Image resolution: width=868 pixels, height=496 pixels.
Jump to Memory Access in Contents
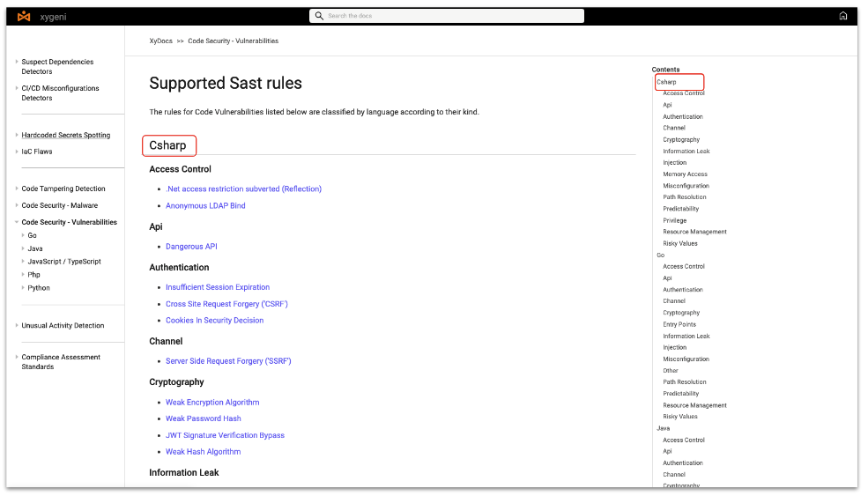tap(685, 174)
